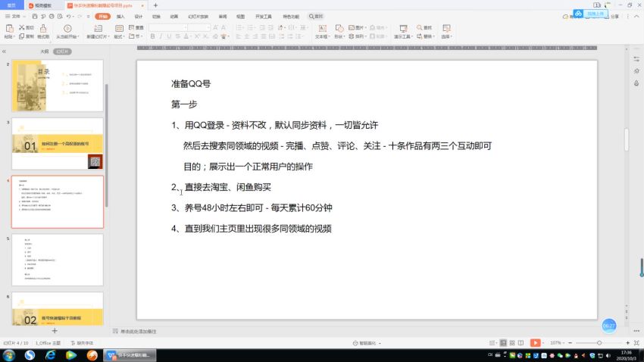The image size is (644, 362).
Task: Select slide 3 thumbnail with 01 banner
Action: pos(58,144)
